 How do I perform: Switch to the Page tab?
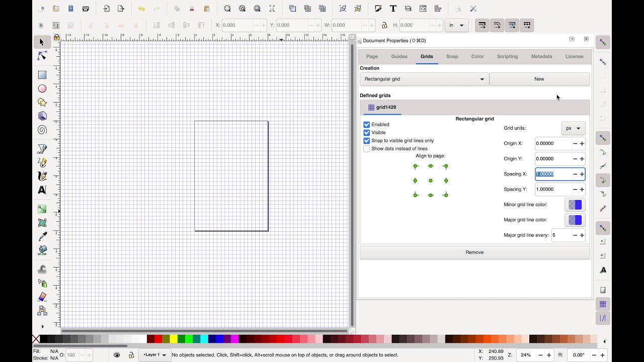click(372, 56)
